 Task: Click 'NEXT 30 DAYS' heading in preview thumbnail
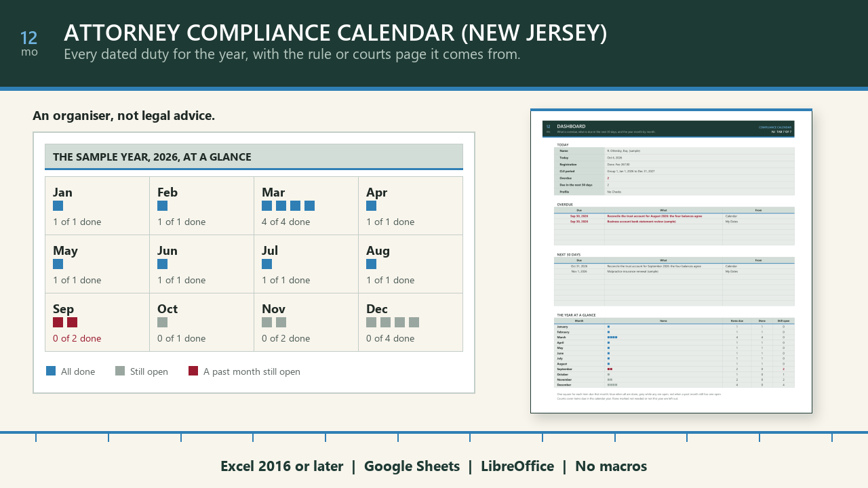[569, 255]
